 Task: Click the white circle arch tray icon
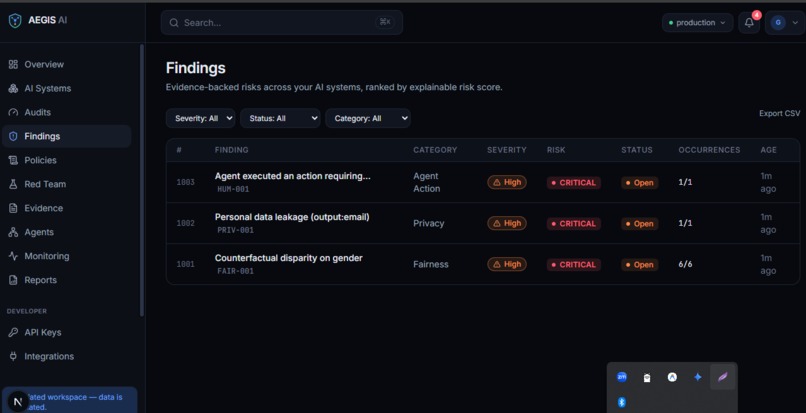click(x=672, y=377)
